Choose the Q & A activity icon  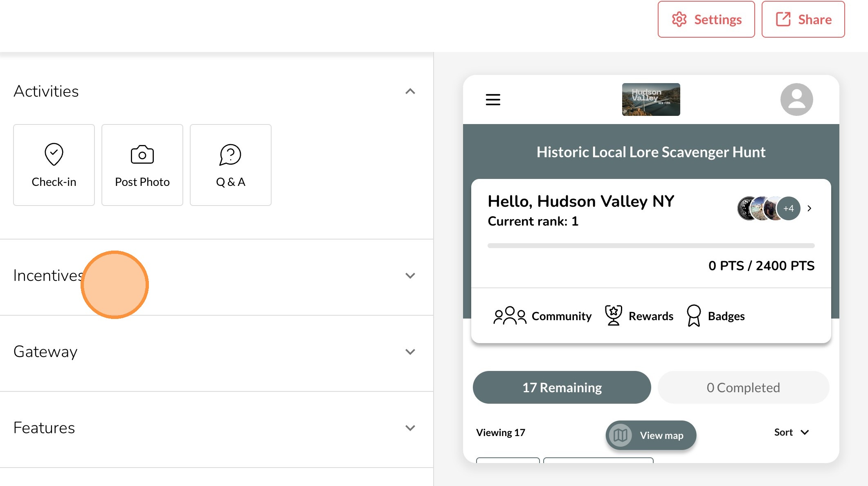tap(230, 154)
